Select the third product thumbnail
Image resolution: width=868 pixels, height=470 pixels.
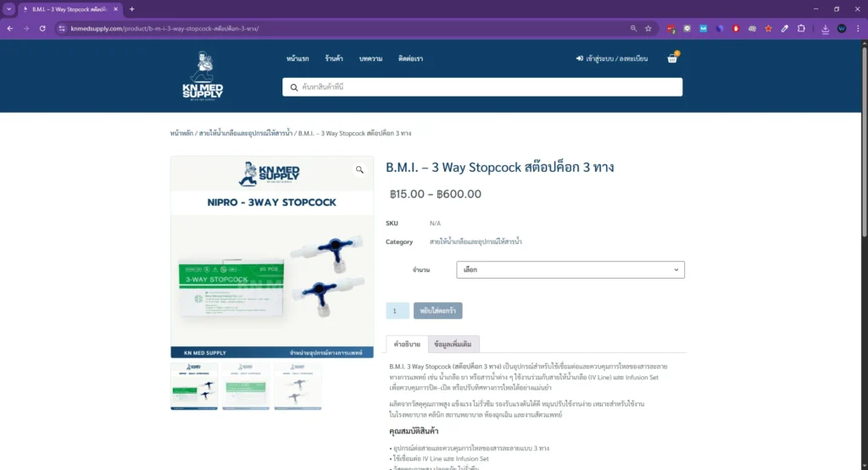coord(298,386)
